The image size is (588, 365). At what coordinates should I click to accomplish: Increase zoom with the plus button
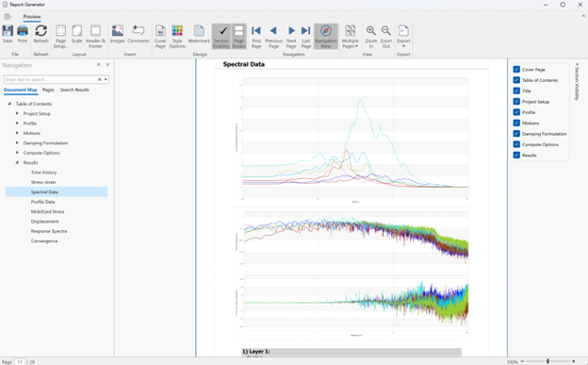pyautogui.click(x=573, y=361)
